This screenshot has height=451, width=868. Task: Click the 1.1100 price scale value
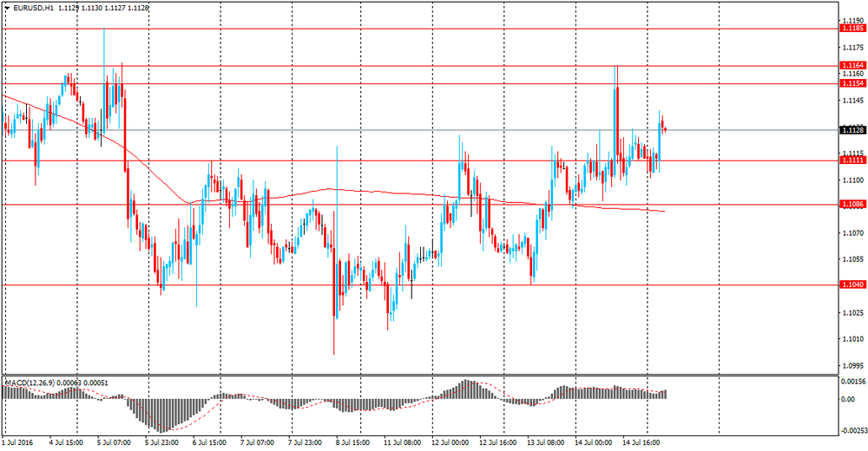854,180
